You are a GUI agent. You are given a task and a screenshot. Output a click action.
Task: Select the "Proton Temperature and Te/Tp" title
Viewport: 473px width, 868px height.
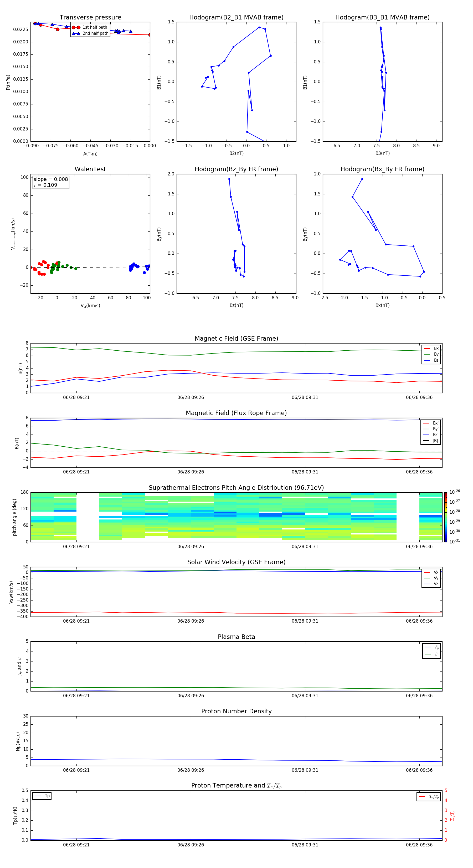[236, 786]
